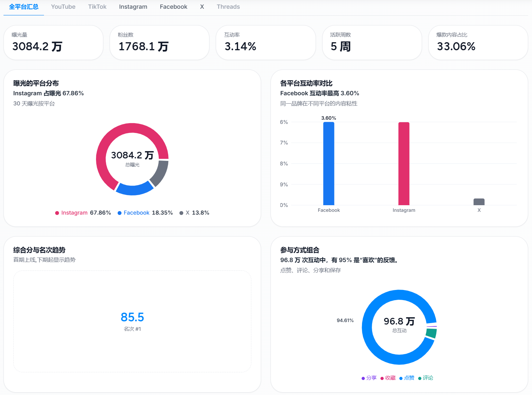The width and height of the screenshot is (532, 395).
Task: Click the 3.60% label above Facebook bar
Action: point(329,118)
